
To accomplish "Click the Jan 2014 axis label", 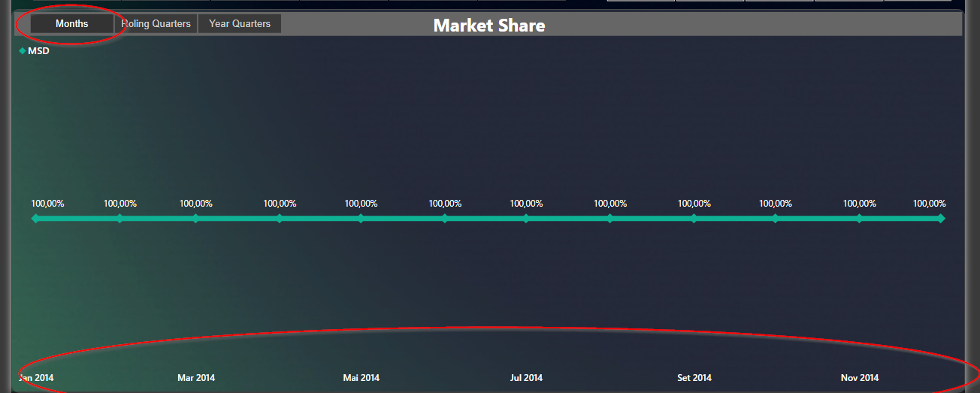I will (36, 378).
